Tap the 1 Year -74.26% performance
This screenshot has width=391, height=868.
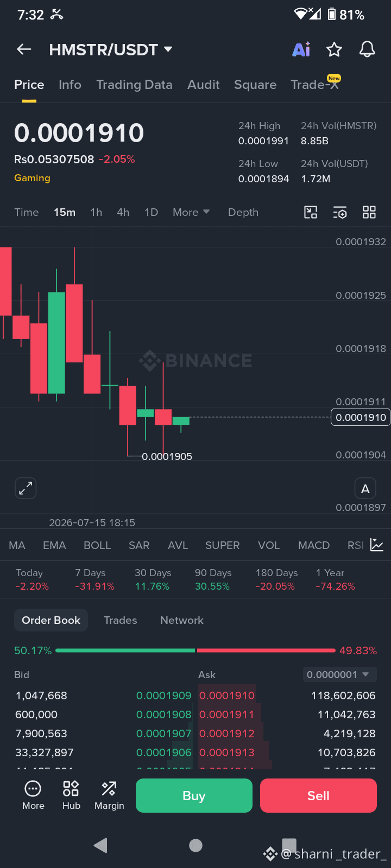pyautogui.click(x=335, y=579)
